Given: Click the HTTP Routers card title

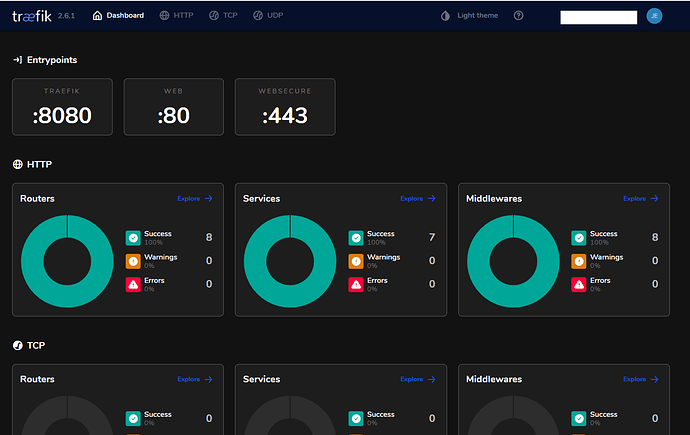Looking at the screenshot, I should pos(37,198).
